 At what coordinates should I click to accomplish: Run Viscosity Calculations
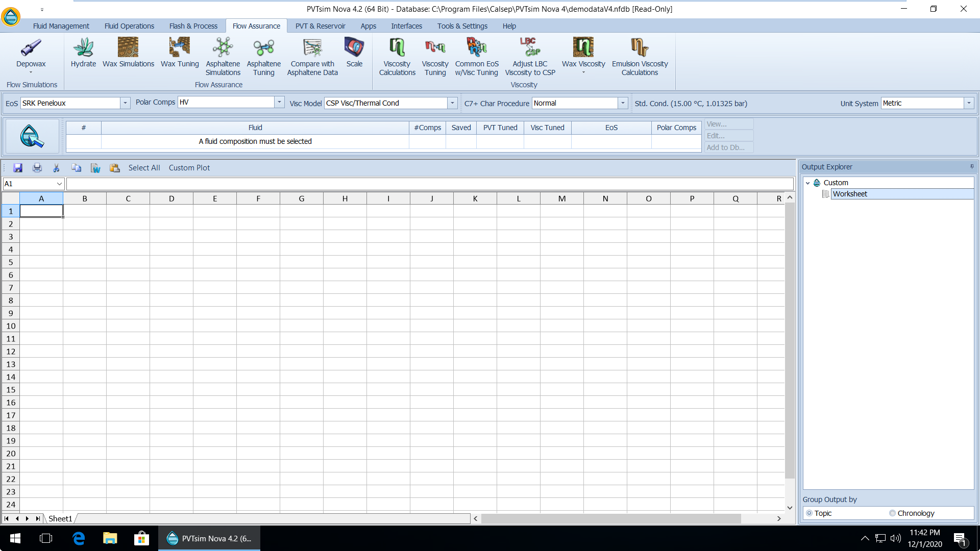point(397,57)
